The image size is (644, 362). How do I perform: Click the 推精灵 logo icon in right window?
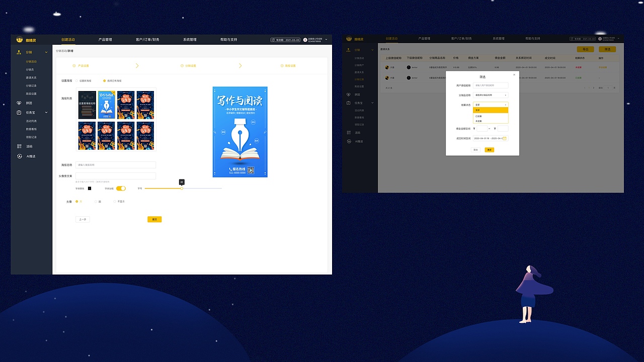[x=349, y=39]
